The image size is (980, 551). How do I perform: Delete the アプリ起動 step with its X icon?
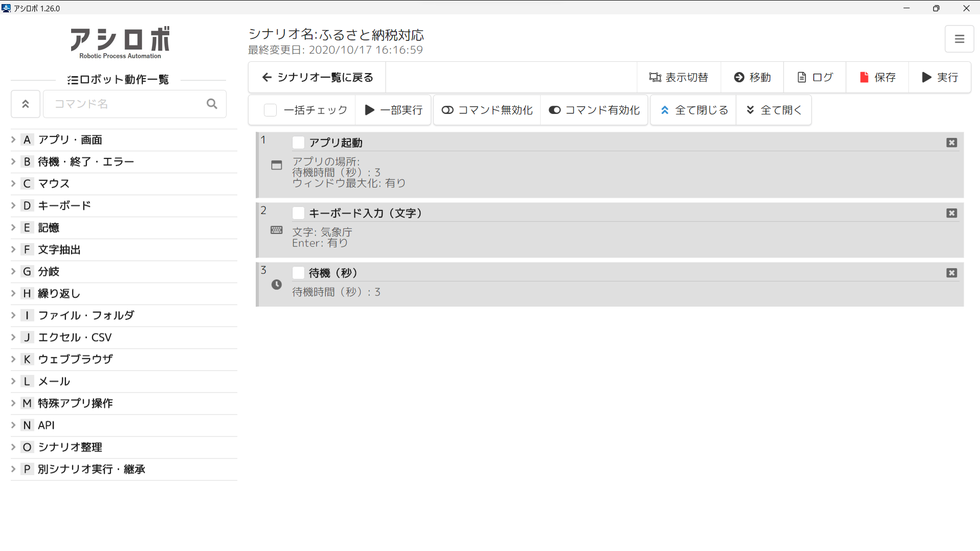(x=951, y=143)
